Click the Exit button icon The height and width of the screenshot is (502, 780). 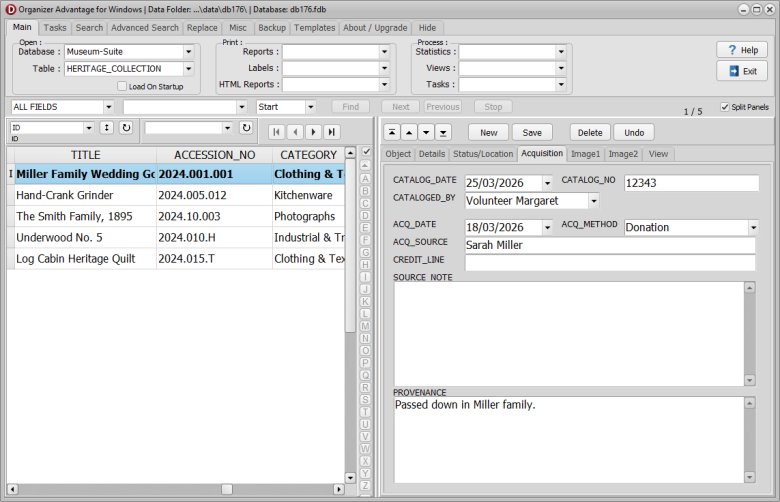[734, 71]
